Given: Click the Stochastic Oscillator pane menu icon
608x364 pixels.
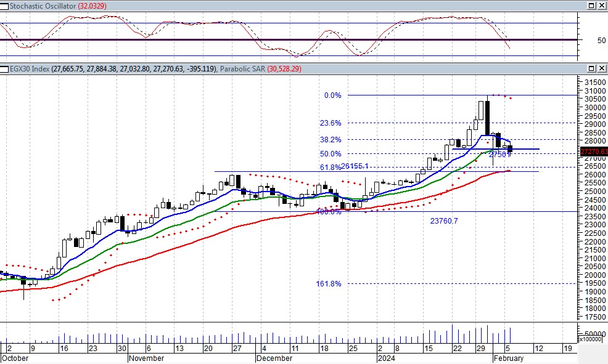Looking at the screenshot, I should (x=4, y=6).
